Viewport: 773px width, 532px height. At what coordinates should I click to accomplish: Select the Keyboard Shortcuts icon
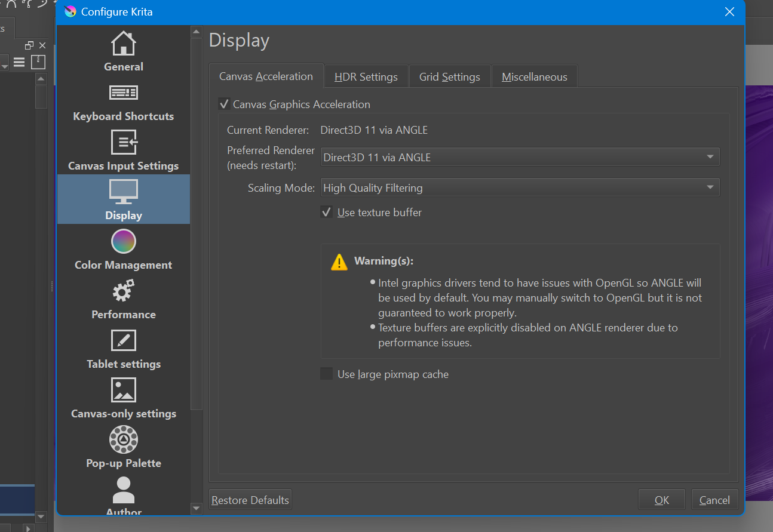pos(124,93)
